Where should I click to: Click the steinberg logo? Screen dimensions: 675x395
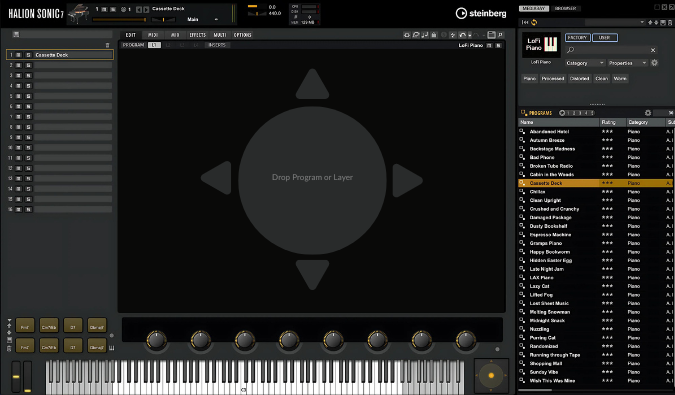481,13
